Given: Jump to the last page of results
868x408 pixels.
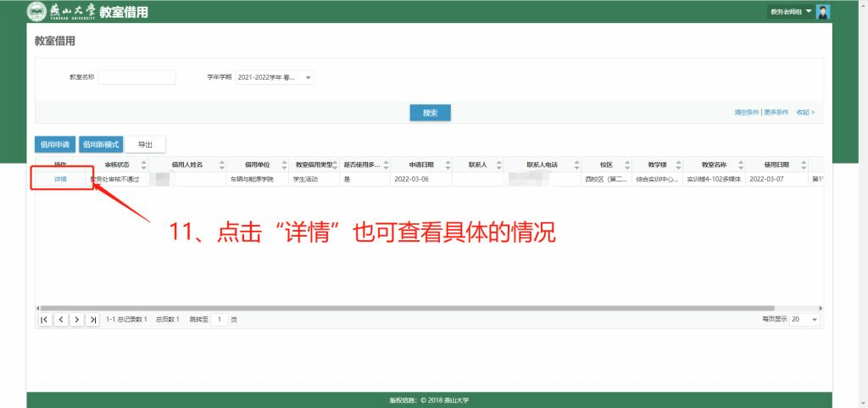Looking at the screenshot, I should (93, 319).
